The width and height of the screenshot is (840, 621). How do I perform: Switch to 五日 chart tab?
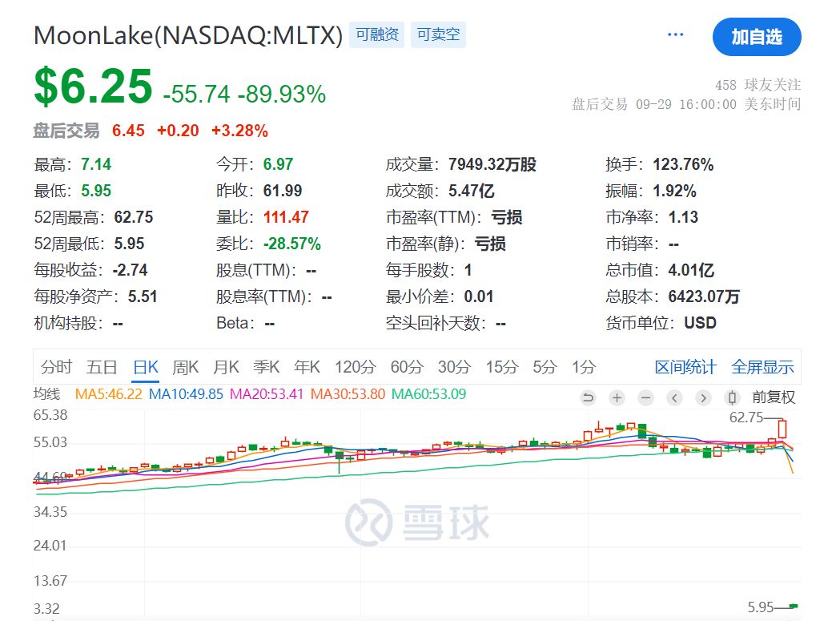[x=102, y=367]
